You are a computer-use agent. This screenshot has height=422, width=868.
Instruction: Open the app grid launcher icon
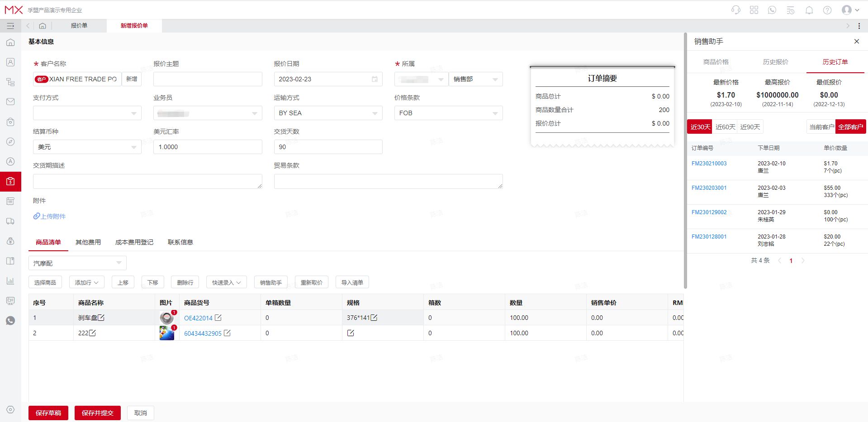click(754, 9)
